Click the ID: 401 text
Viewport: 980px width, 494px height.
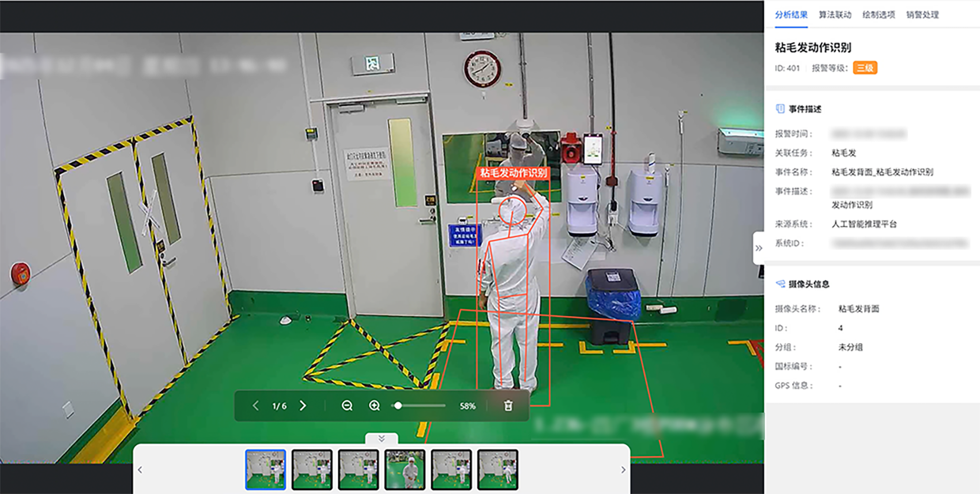[x=787, y=68]
